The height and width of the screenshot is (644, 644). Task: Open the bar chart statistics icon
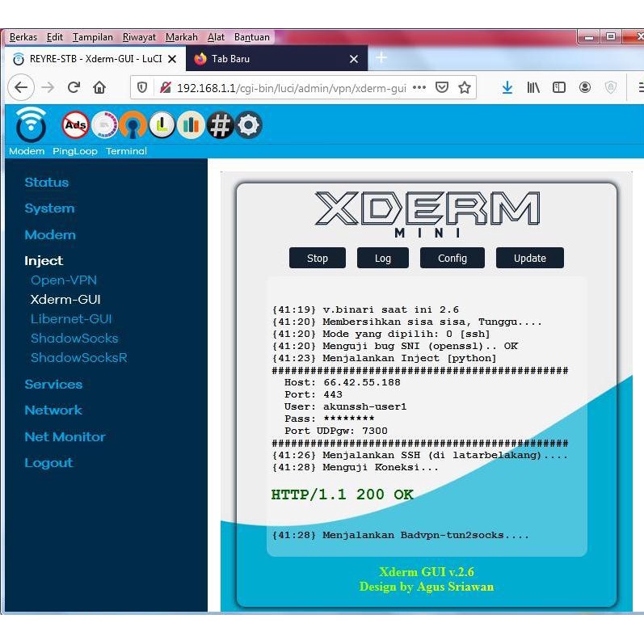pos(191,124)
